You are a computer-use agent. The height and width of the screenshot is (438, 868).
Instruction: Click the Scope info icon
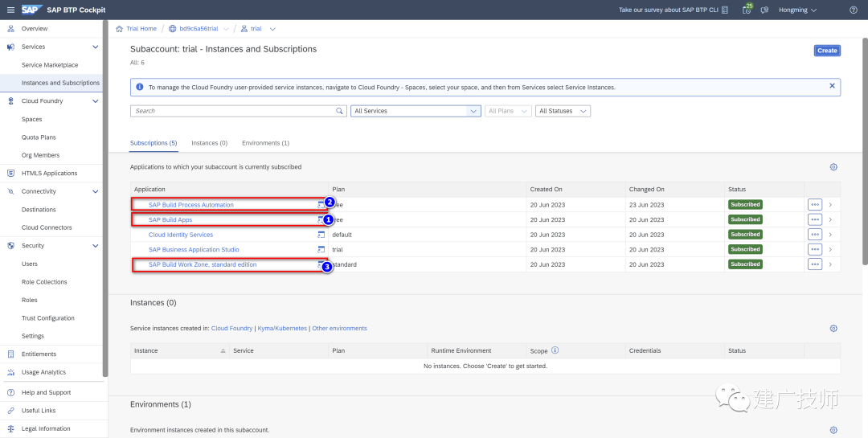(x=555, y=350)
